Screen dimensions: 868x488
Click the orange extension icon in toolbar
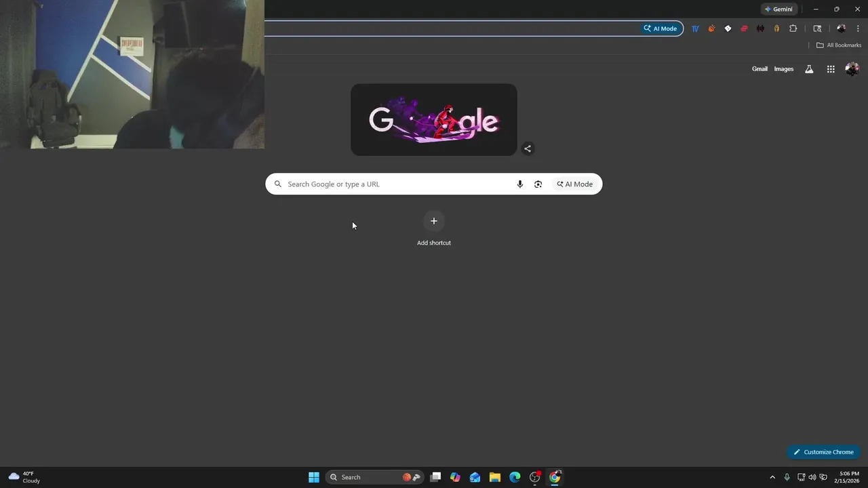pos(711,28)
